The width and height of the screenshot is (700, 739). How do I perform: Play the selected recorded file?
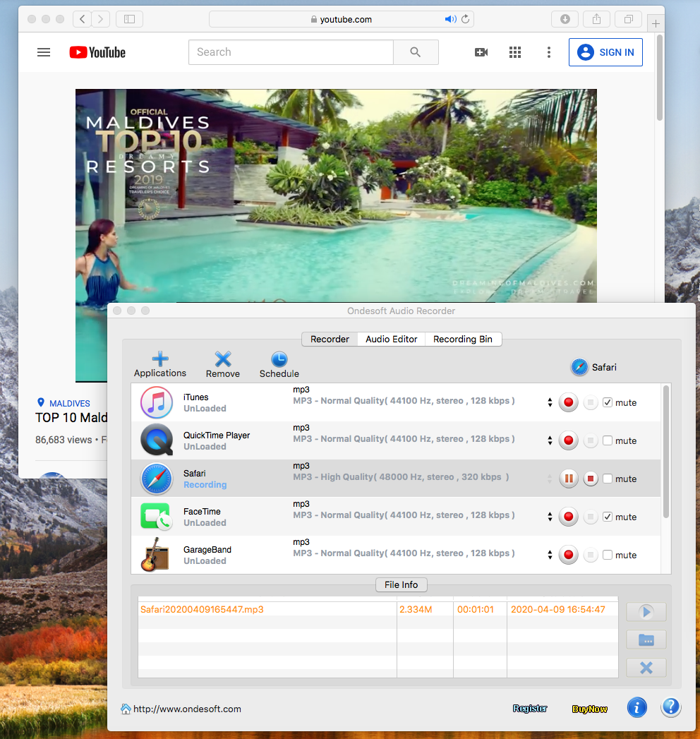coord(646,612)
